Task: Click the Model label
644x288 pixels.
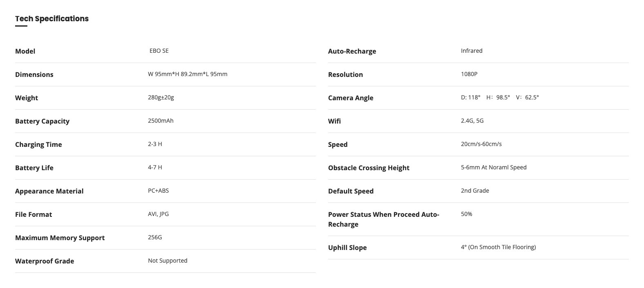Action: click(25, 51)
